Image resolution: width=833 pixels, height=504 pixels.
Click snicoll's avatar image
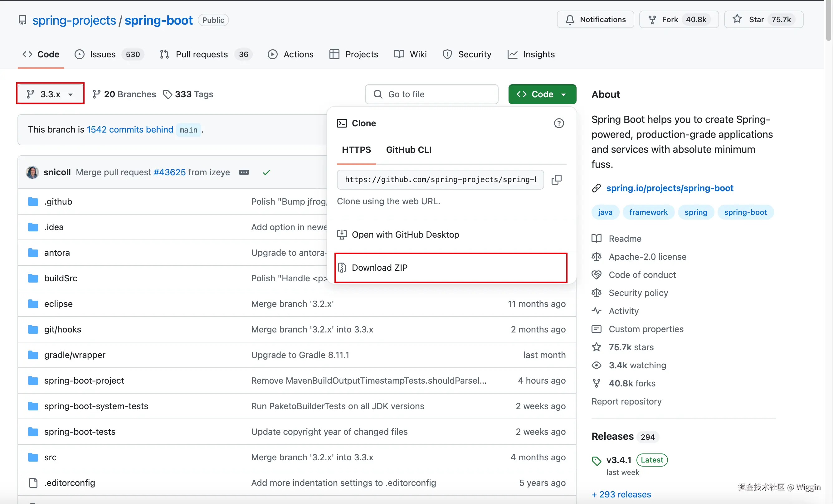pos(32,172)
